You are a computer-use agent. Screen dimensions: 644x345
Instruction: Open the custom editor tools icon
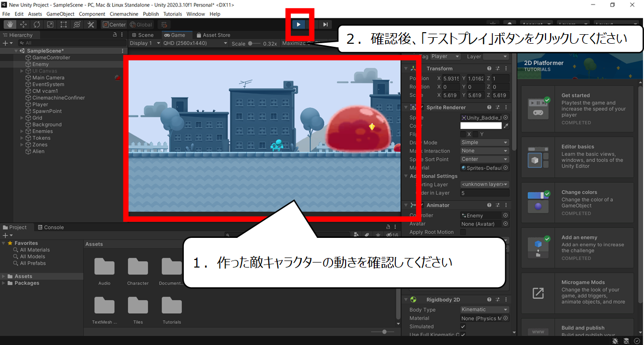coord(91,24)
